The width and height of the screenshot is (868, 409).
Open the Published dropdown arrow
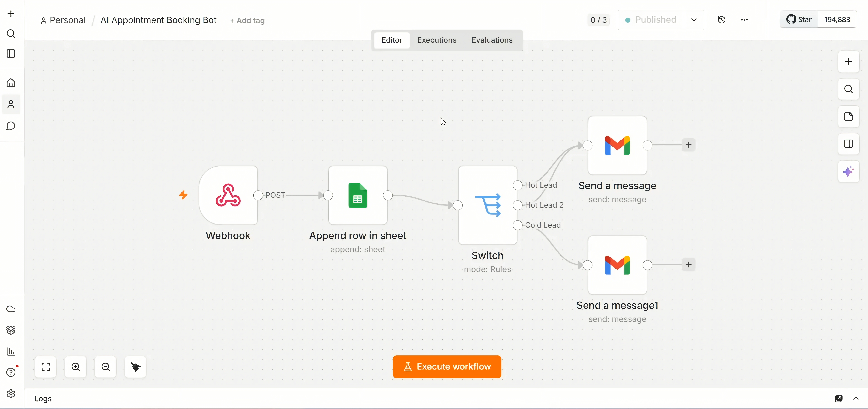click(694, 20)
